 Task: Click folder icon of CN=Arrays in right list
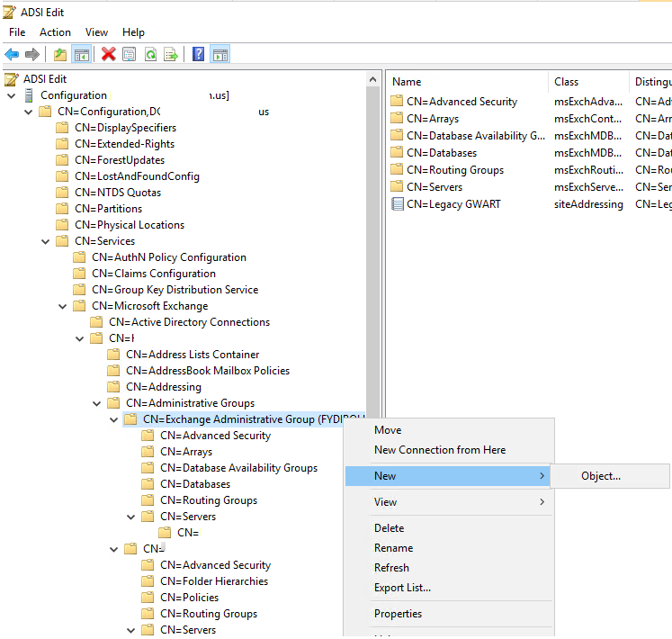(397, 119)
